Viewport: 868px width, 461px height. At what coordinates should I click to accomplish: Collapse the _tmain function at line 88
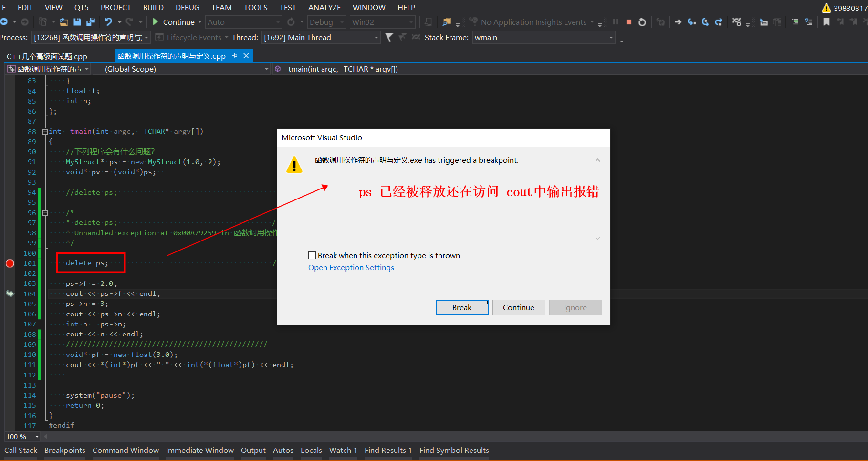click(45, 132)
